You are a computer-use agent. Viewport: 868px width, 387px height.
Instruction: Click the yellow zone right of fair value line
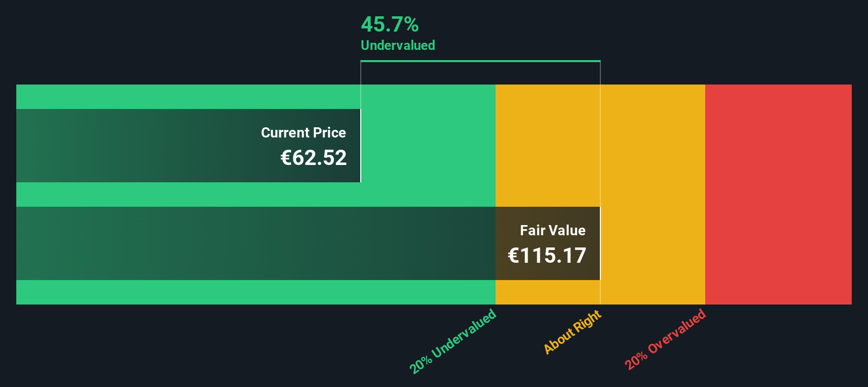point(652,194)
